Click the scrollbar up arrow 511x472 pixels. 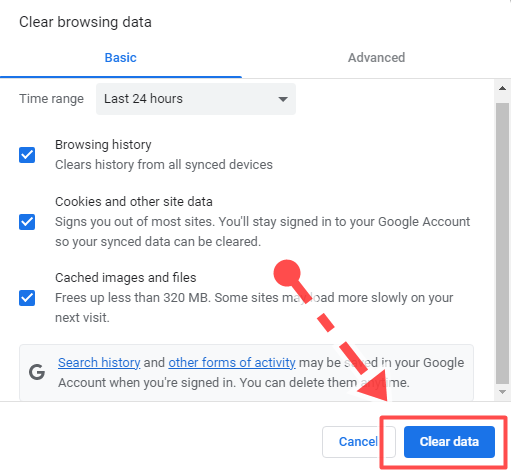click(x=502, y=88)
